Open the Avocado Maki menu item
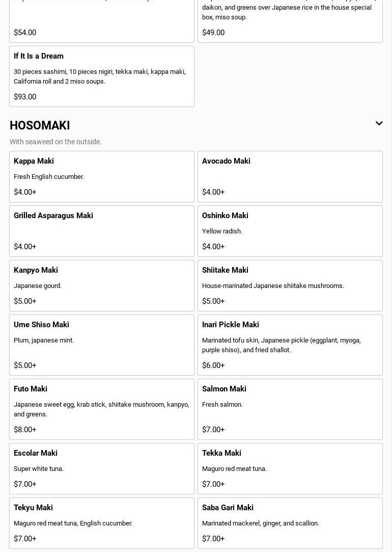 [x=290, y=176]
